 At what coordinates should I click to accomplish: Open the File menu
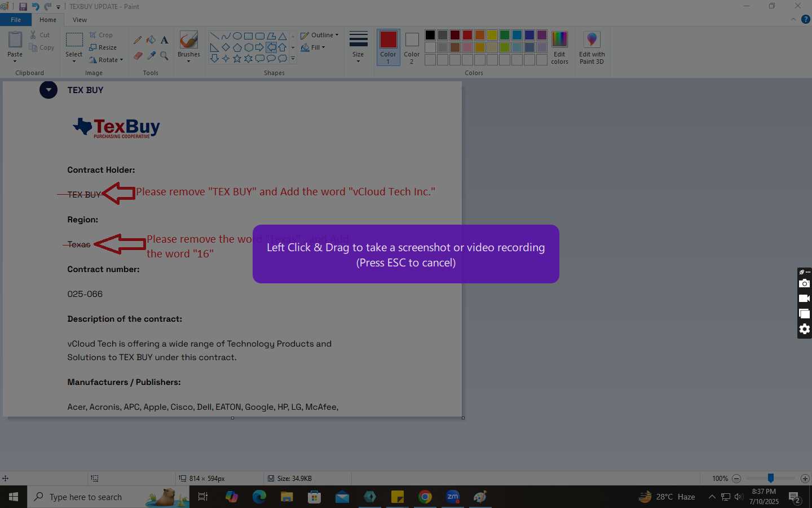click(x=16, y=20)
